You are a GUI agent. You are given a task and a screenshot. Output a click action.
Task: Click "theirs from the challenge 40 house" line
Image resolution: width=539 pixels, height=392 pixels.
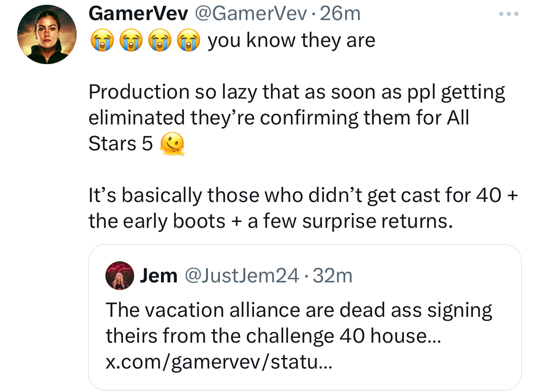click(273, 336)
